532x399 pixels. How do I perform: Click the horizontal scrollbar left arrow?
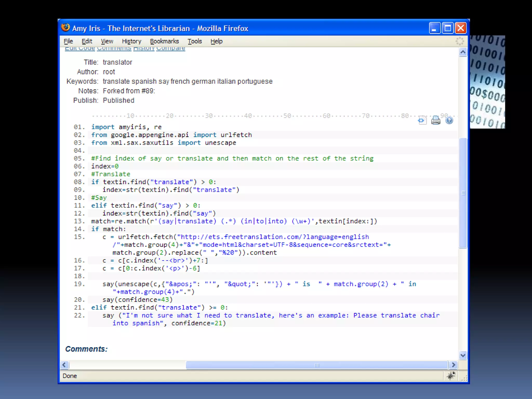(65, 365)
